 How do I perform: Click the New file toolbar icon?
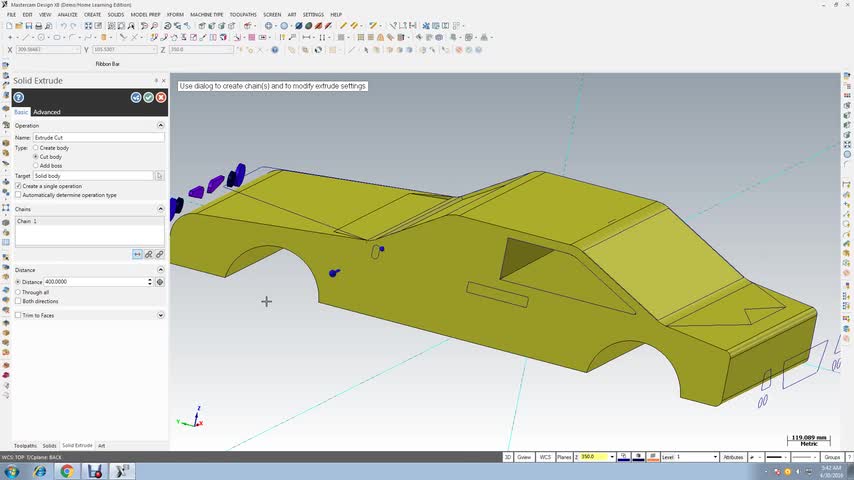pyautogui.click(x=9, y=26)
